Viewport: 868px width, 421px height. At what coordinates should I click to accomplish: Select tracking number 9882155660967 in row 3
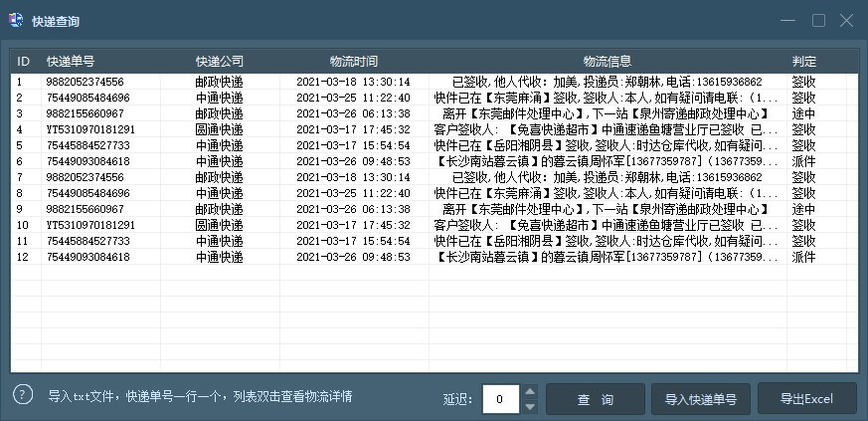(86, 113)
